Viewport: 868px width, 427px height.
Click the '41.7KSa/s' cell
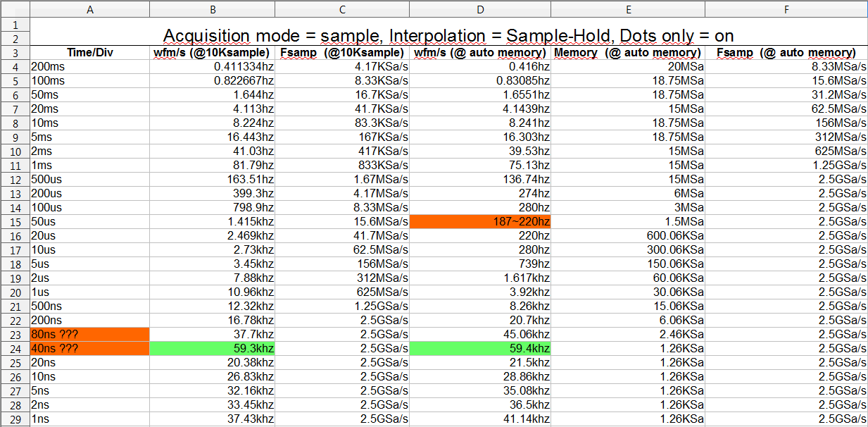tap(342, 109)
